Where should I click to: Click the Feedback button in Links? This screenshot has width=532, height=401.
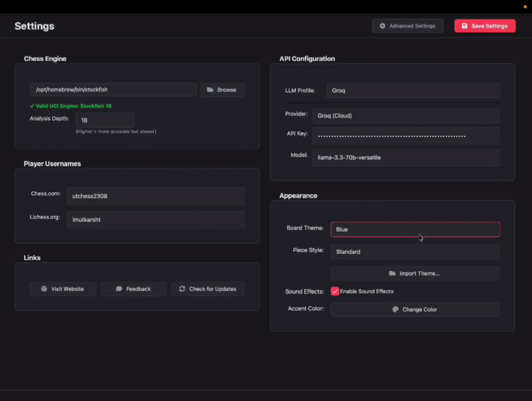tap(134, 289)
